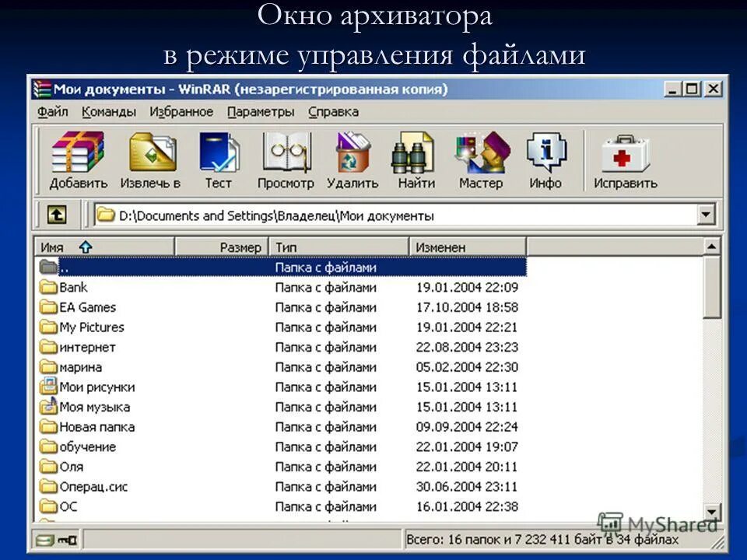The image size is (747, 560).
Task: Click the key icon in status bar
Action: [x=67, y=540]
